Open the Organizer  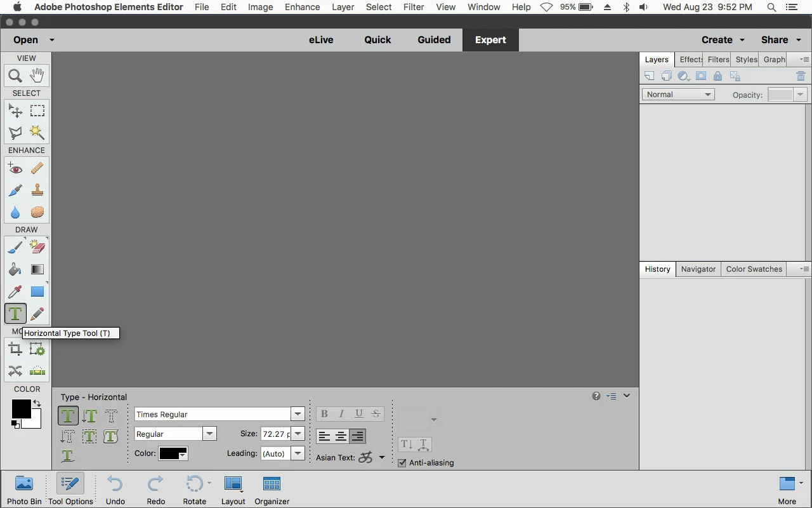point(272,490)
